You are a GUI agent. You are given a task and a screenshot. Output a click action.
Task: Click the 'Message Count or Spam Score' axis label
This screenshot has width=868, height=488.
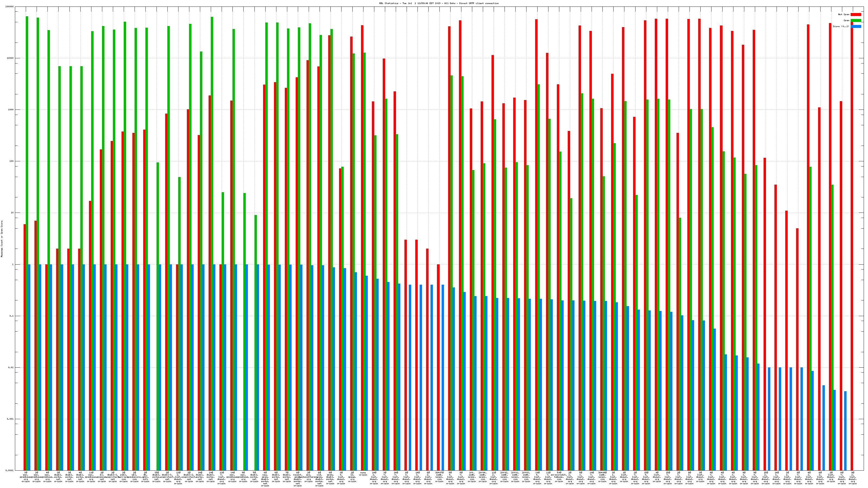(x=2, y=239)
